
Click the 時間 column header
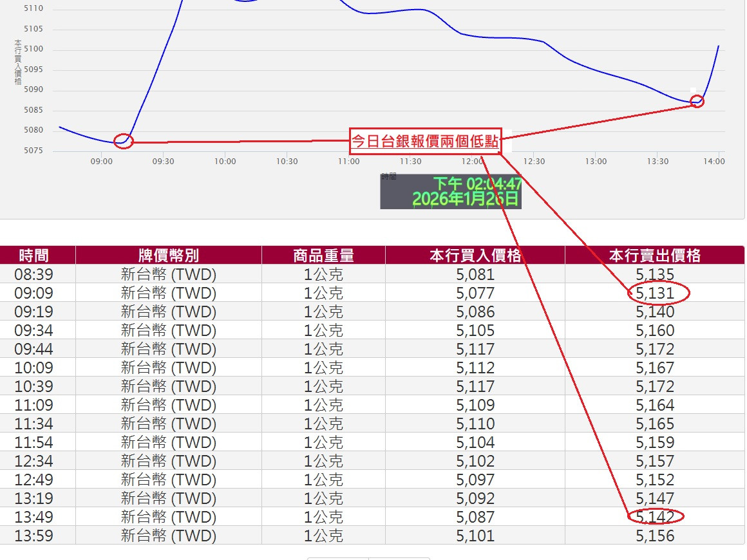34,256
